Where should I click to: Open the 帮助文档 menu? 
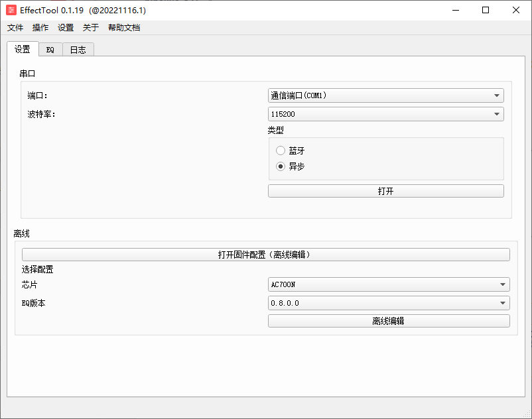pos(124,28)
